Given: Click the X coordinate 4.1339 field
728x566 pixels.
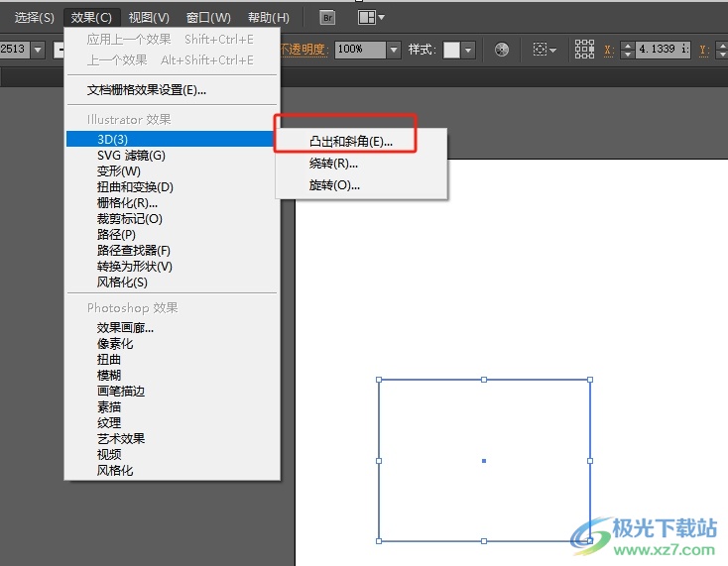Looking at the screenshot, I should point(663,50).
